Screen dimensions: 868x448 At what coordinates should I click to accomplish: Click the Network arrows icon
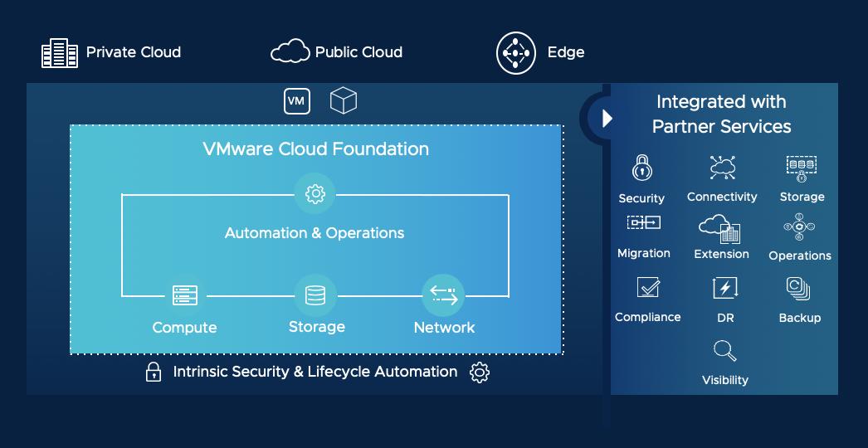(443, 295)
